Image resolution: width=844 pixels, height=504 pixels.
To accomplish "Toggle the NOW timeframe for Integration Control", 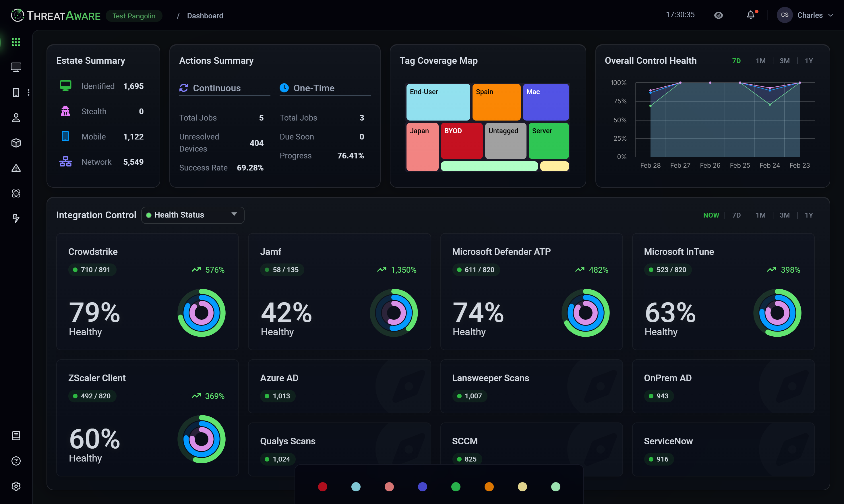I will (711, 215).
